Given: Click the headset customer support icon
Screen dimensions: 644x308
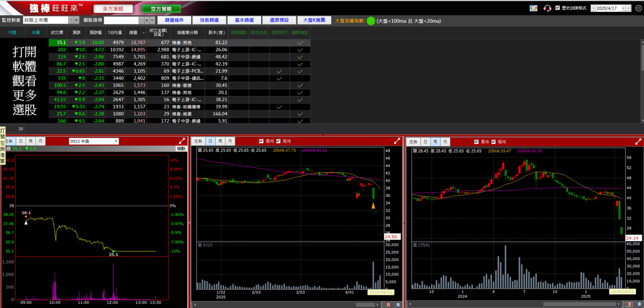Looking at the screenshot, I should (547, 8).
